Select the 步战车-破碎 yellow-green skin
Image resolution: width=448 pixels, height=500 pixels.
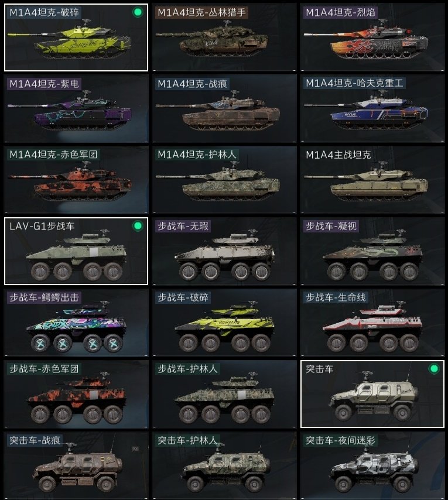click(224, 323)
